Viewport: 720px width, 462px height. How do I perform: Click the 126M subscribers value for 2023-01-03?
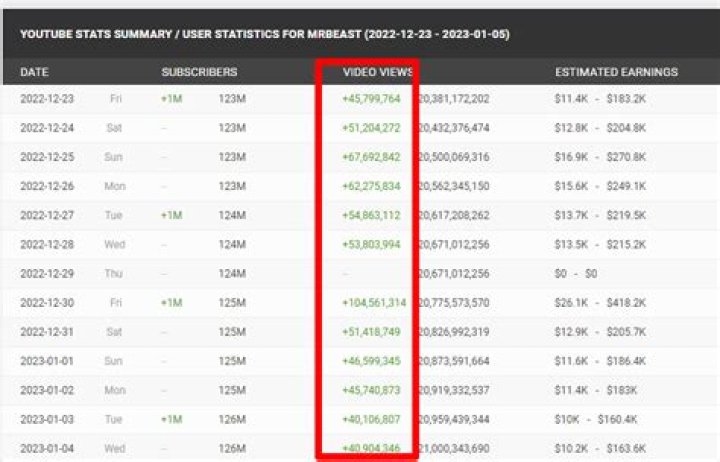(x=232, y=419)
